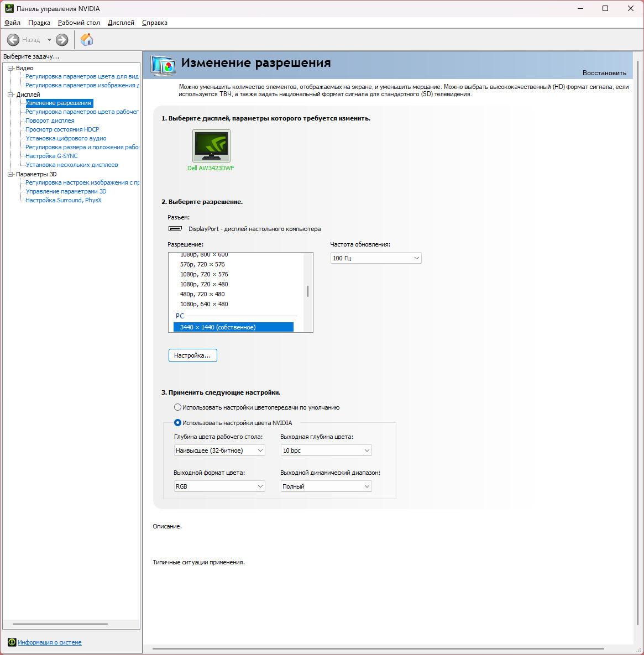
Task: Open the Рабочий стол menu
Action: tap(79, 23)
